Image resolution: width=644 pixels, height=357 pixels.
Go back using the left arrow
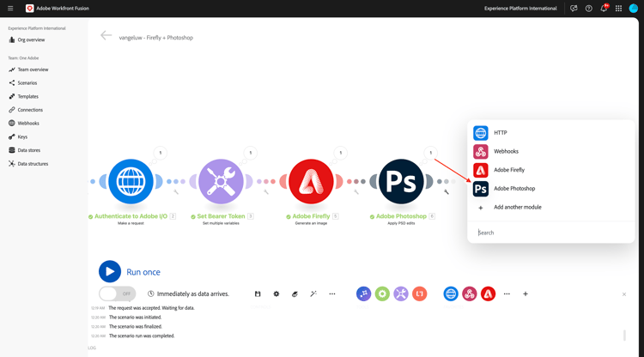106,36
